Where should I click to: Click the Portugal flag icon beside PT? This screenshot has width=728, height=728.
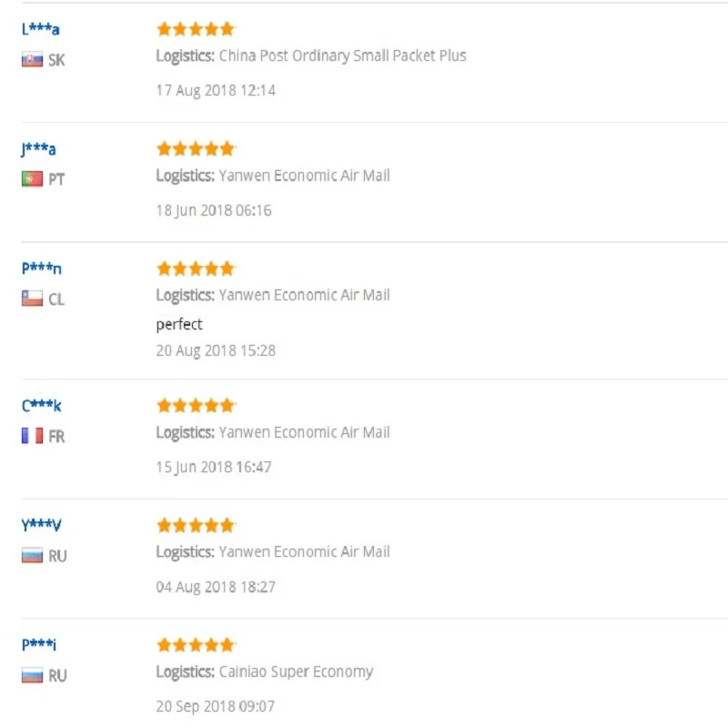coord(32,180)
